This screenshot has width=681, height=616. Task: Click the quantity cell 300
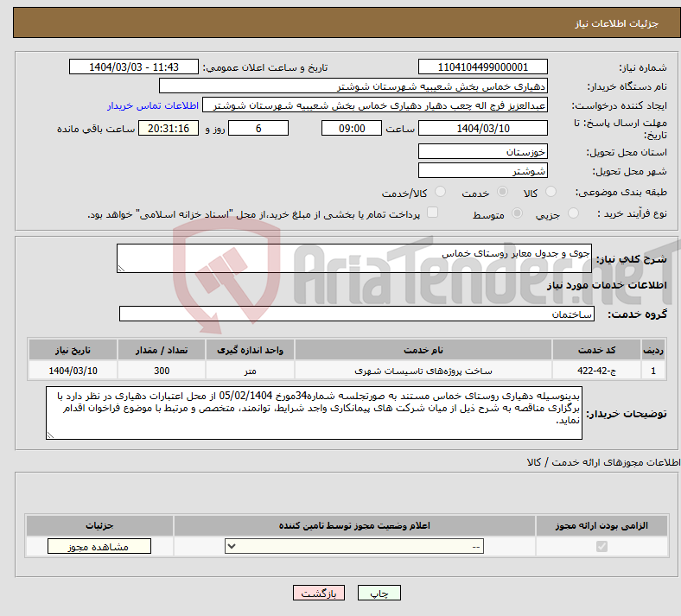[162, 371]
